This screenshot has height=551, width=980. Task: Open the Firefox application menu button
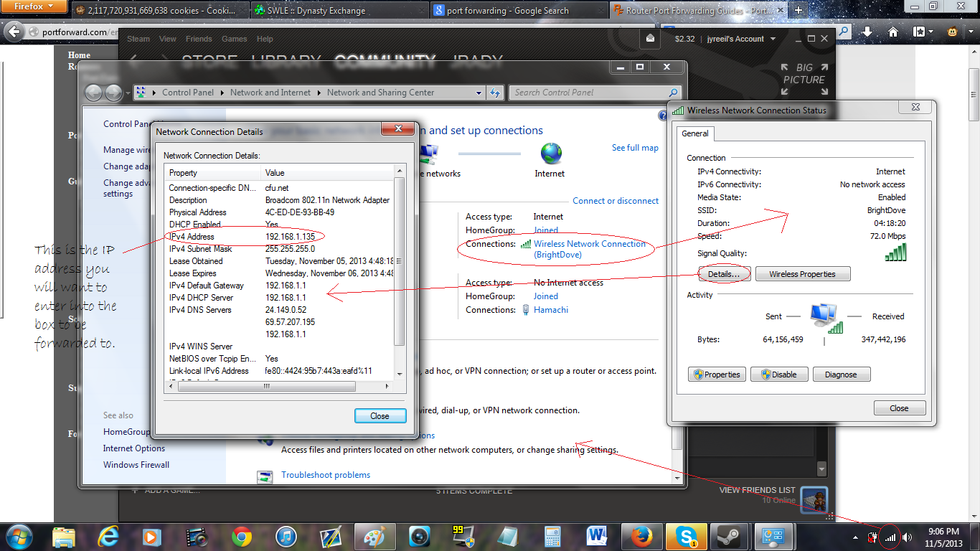click(x=33, y=6)
